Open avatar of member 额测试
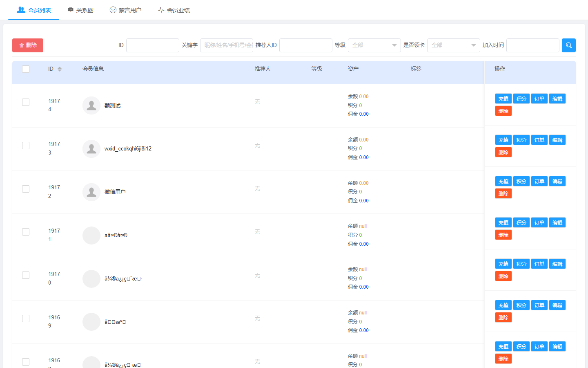588x368 pixels. 91,105
